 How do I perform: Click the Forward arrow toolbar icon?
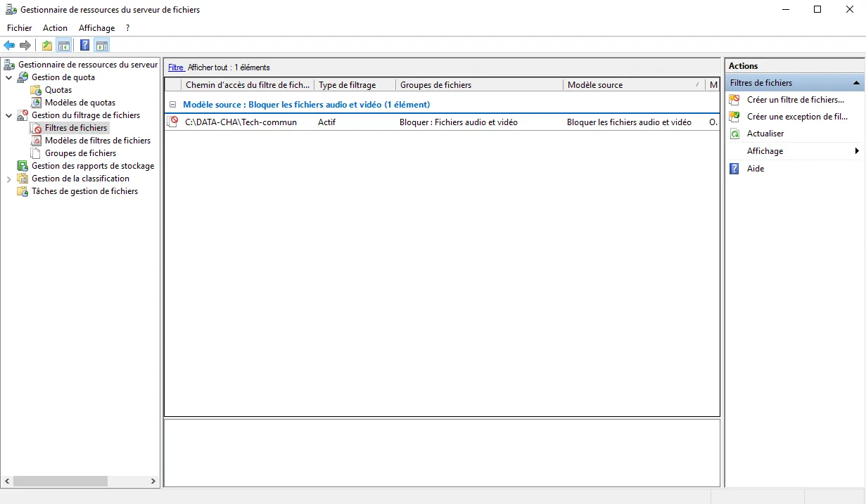point(25,46)
